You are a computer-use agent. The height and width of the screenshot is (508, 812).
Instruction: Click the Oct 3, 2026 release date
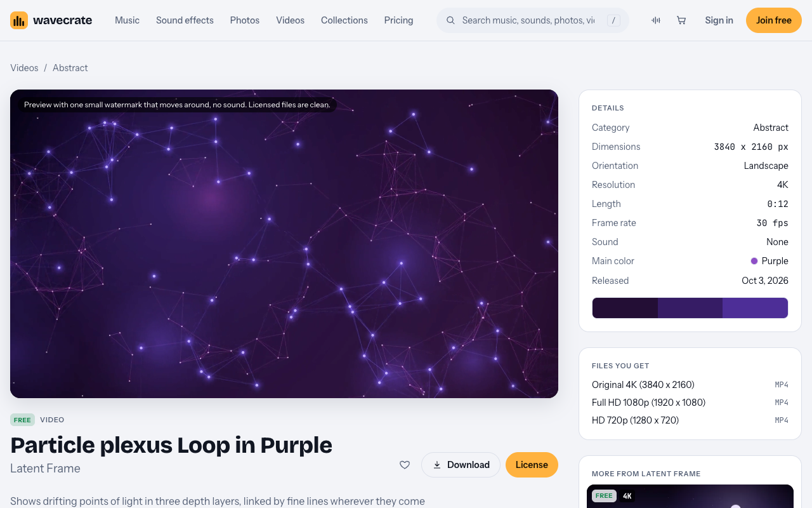(765, 281)
